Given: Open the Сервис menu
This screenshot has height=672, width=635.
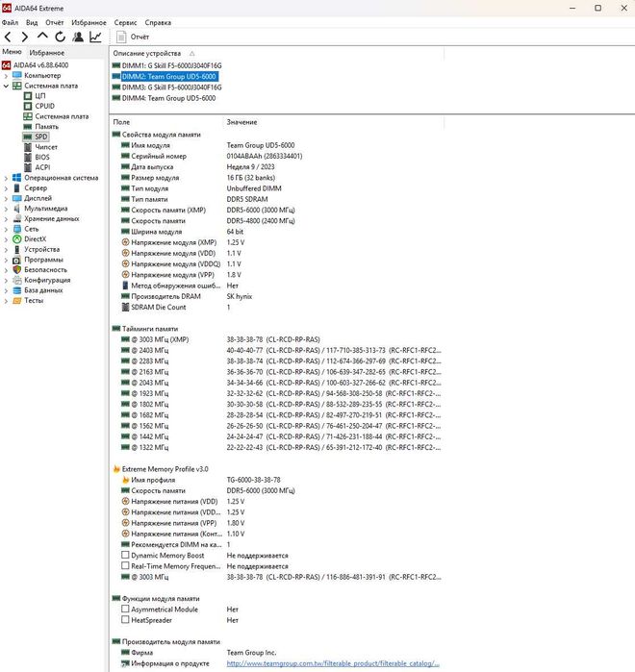Looking at the screenshot, I should pos(126,23).
